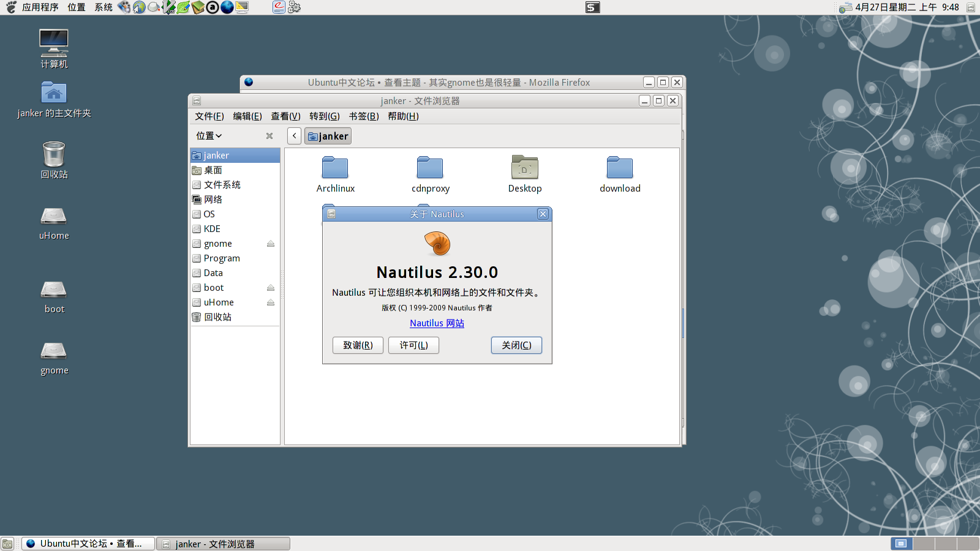980x551 pixels.
Task: Switch to the second workspace in pager
Action: coord(924,544)
